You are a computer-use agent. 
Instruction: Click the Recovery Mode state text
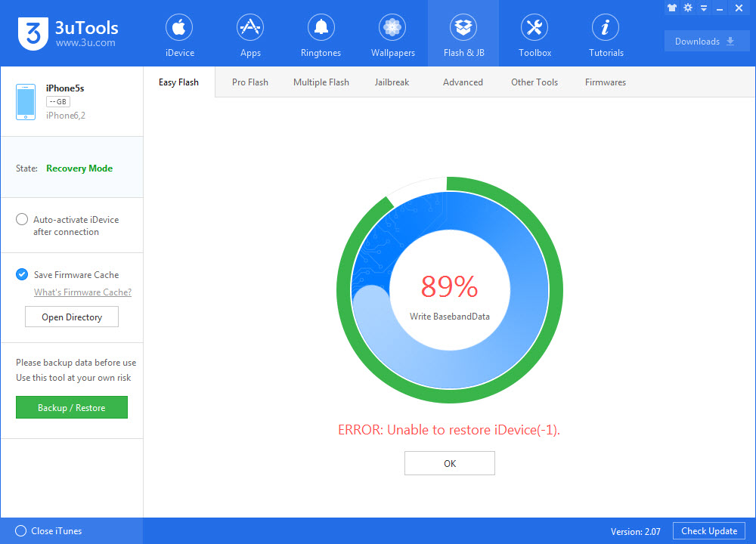[x=79, y=168]
